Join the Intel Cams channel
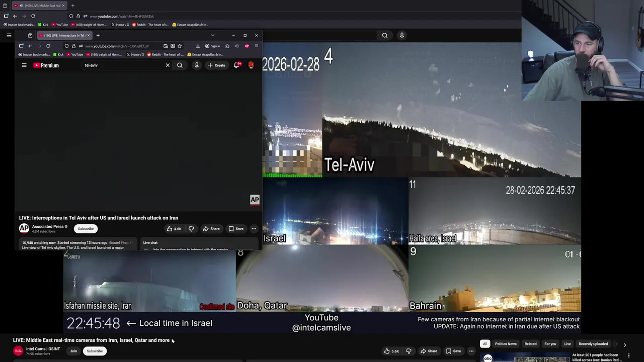The height and width of the screenshot is (362, 644). click(x=73, y=351)
